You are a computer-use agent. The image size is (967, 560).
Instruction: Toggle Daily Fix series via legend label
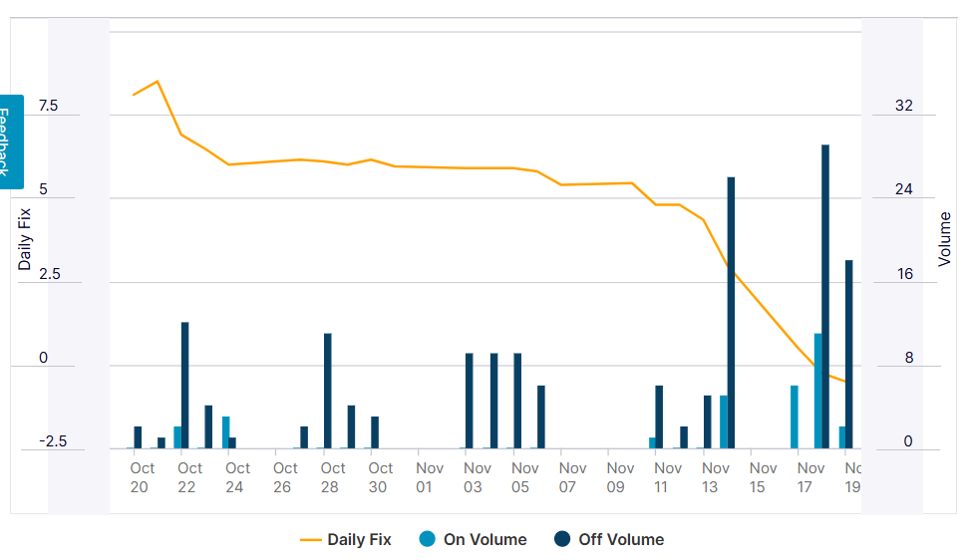point(359,540)
